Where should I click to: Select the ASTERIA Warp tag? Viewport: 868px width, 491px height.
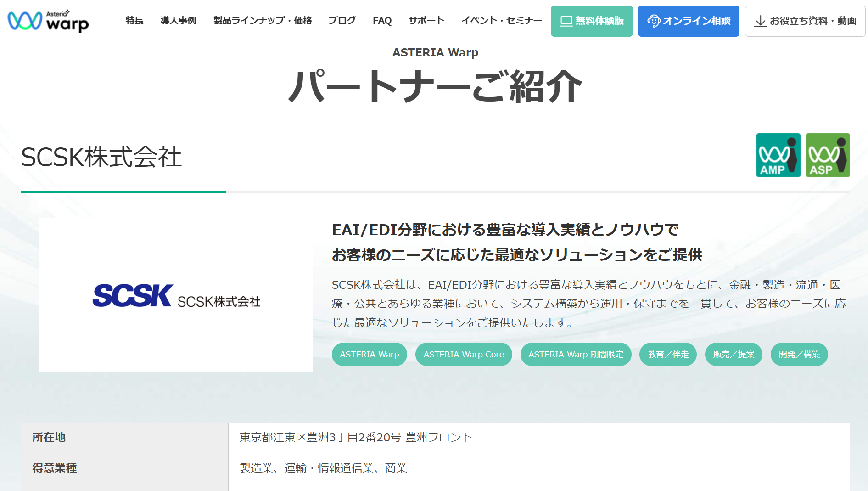(x=369, y=355)
